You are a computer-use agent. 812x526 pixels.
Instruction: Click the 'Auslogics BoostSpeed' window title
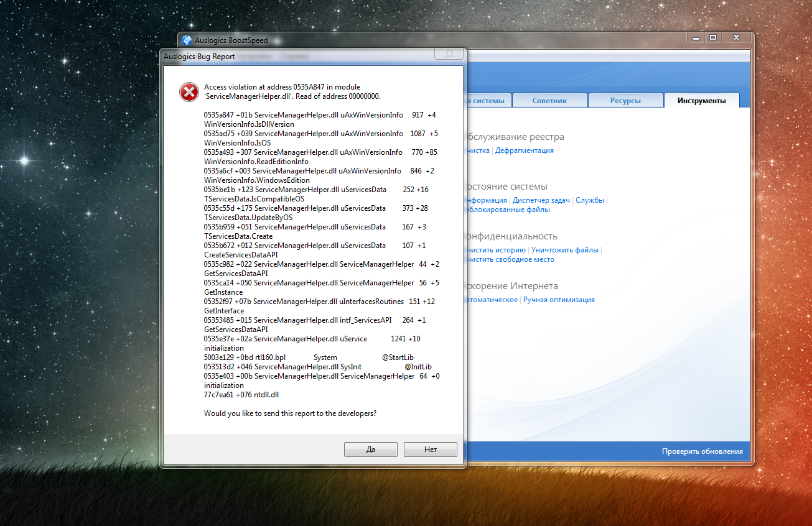point(232,40)
